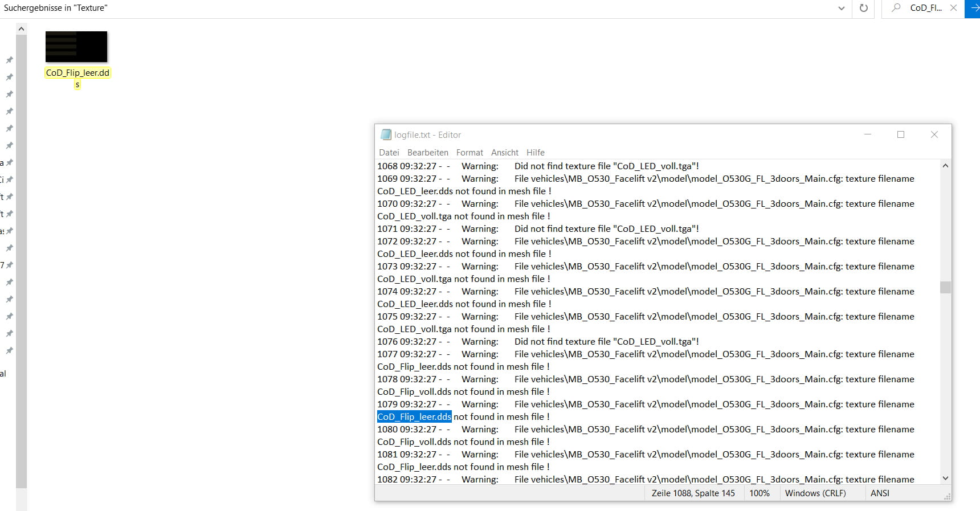Maximize the logfile.txt Editor window
980x511 pixels.
tap(901, 134)
